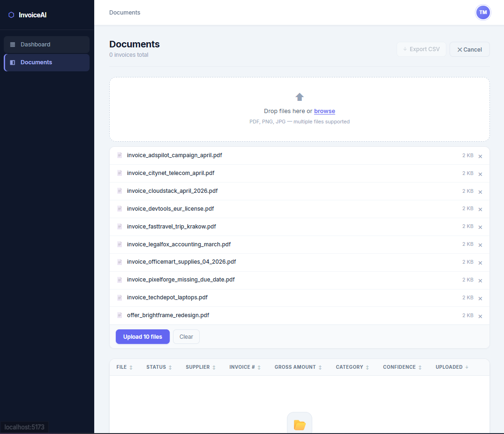This screenshot has height=434, width=504.
Task: Remove offer_brightframe_redesign.pdf with the X icon
Action: 480,316
